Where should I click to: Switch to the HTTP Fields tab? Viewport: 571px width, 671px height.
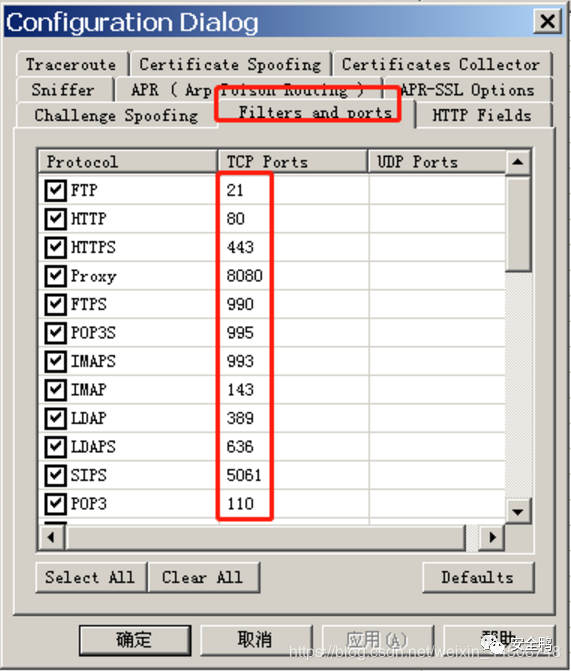tap(483, 115)
